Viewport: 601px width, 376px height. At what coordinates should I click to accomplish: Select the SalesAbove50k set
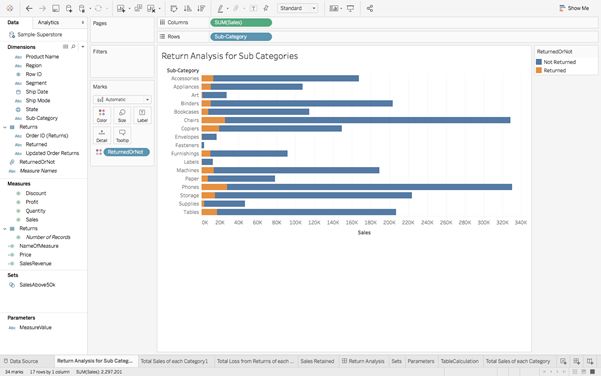(x=37, y=285)
